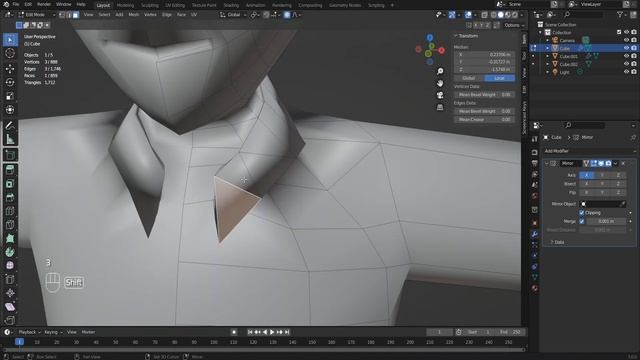Open the Render properties tab icon

(534, 152)
